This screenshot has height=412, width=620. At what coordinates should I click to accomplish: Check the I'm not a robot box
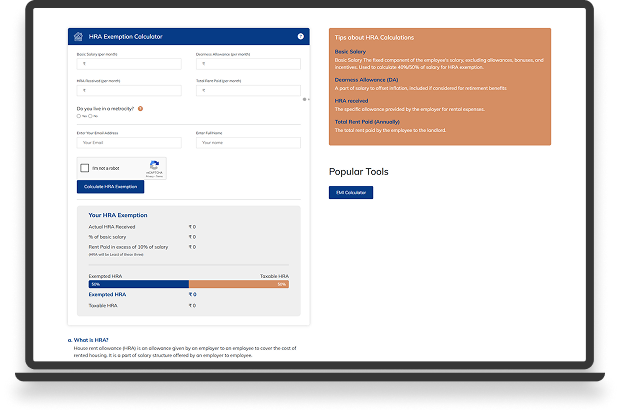(x=85, y=168)
